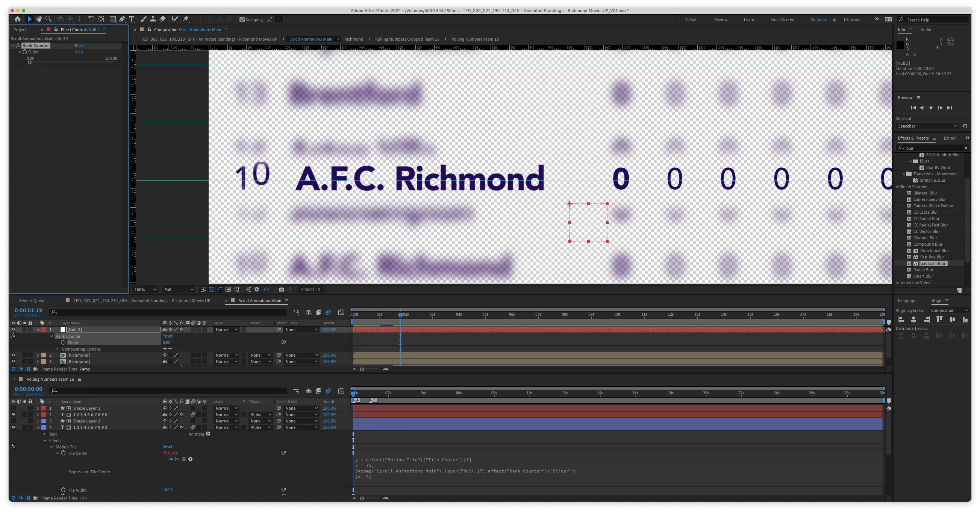Screen dimensions: 980x512
Task: Toggle visibility of layer 1234567892
Action: click(13, 427)
